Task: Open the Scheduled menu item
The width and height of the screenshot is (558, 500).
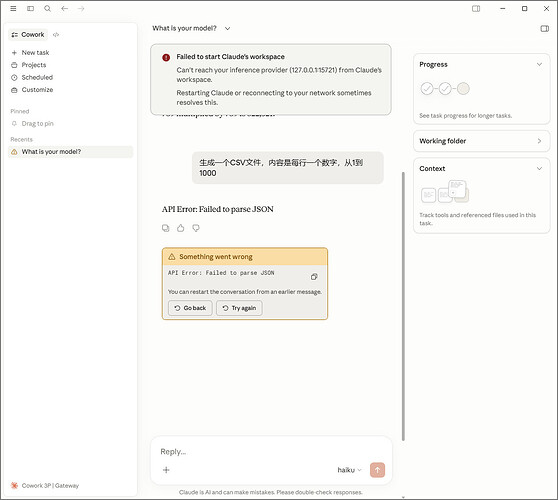Action: (x=37, y=77)
